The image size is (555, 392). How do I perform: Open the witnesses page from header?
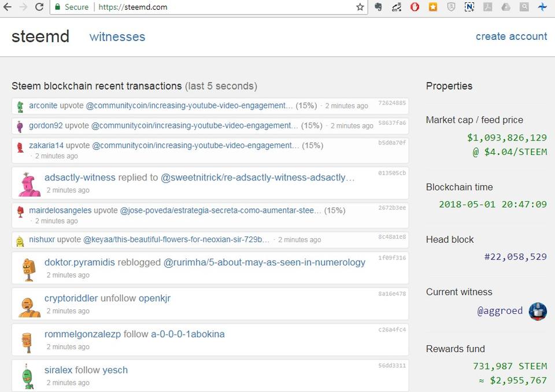point(117,37)
